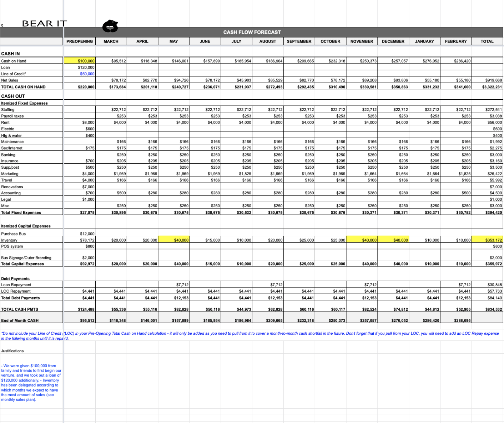Select the Itemized Fixed Expenses heading
Viewport: 504px width, 423px height.
(x=24, y=103)
